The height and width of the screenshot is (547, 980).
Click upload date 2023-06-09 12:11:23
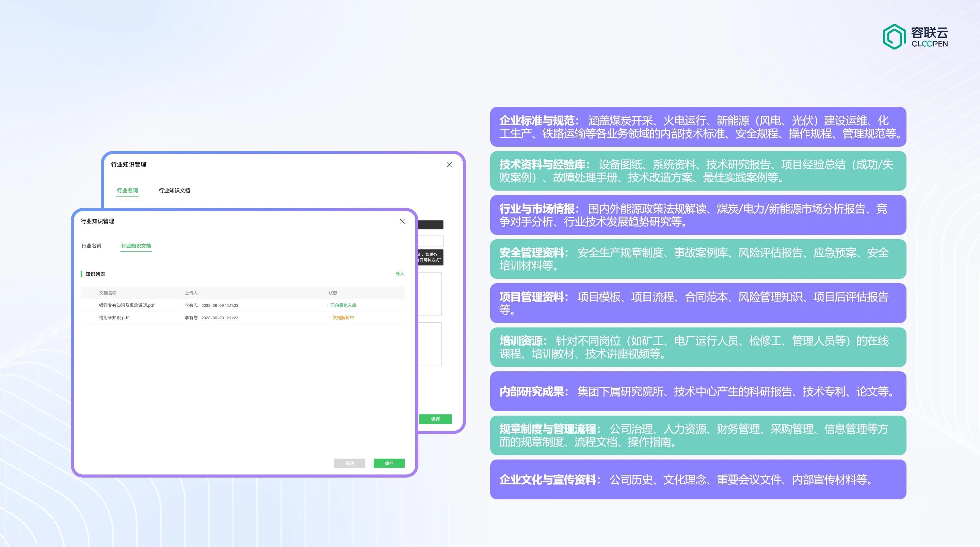(x=220, y=305)
